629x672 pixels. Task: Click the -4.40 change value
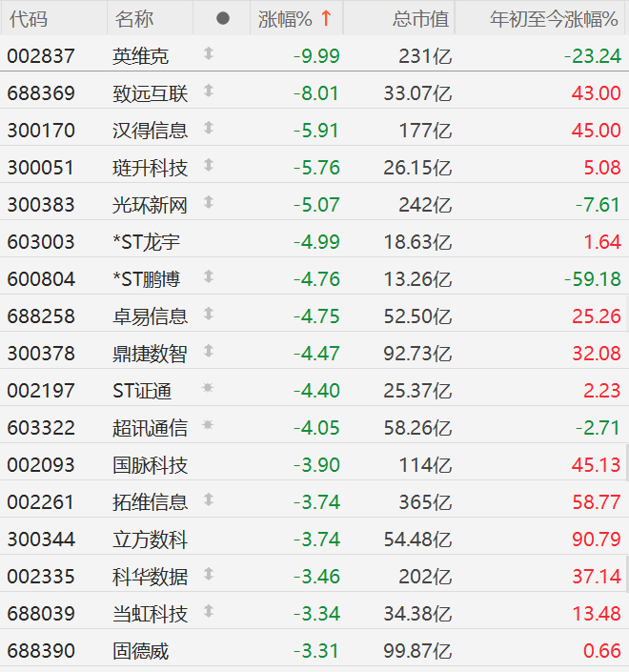click(x=316, y=391)
